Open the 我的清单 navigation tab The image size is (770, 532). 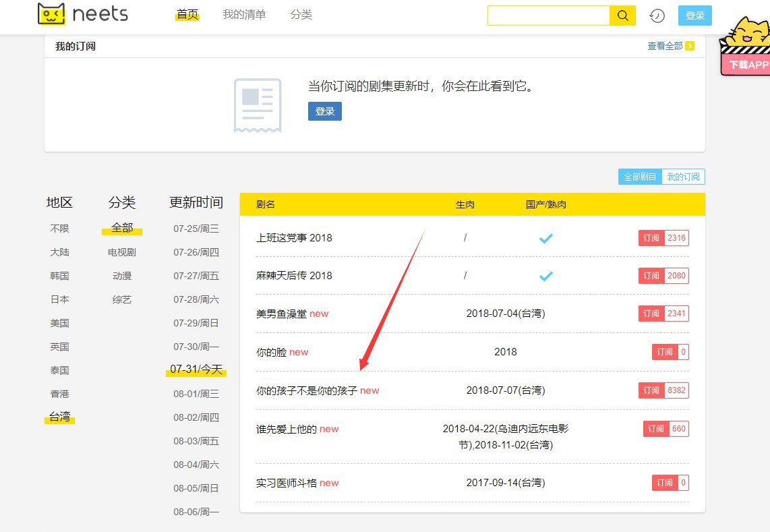click(244, 15)
